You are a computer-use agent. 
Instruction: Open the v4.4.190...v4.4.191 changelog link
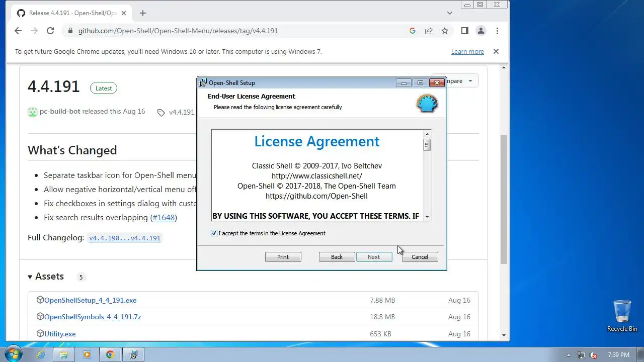pos(125,238)
